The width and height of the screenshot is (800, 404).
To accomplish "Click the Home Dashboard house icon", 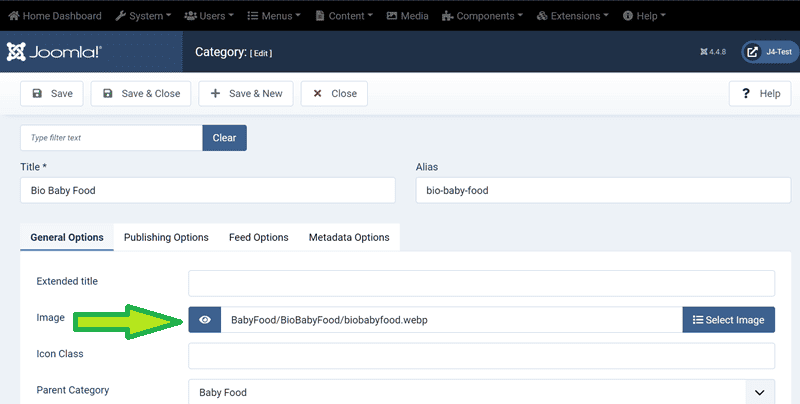I will coord(14,16).
